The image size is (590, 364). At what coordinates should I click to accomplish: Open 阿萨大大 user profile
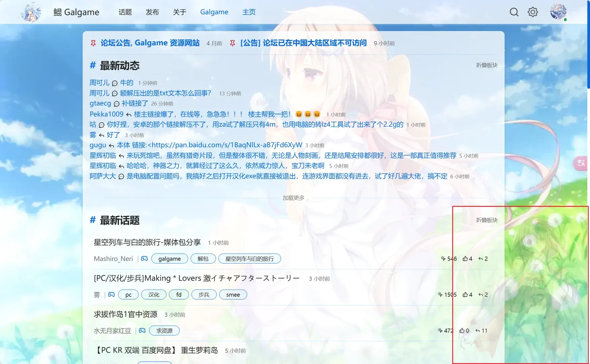click(x=103, y=176)
